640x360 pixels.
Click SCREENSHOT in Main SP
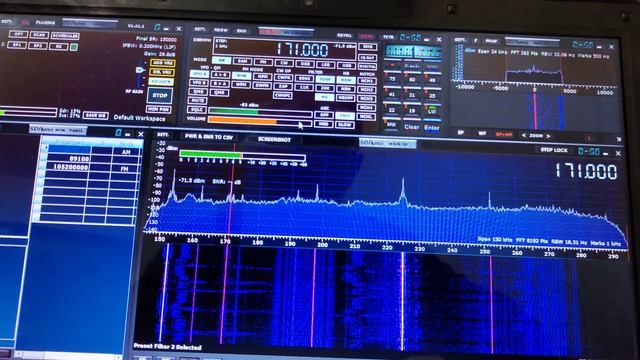pyautogui.click(x=274, y=139)
